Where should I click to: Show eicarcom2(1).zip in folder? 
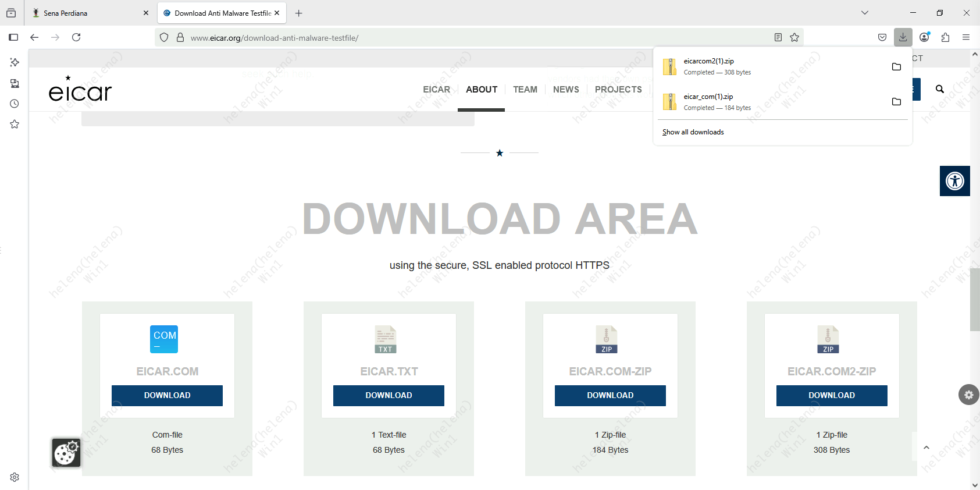click(896, 67)
